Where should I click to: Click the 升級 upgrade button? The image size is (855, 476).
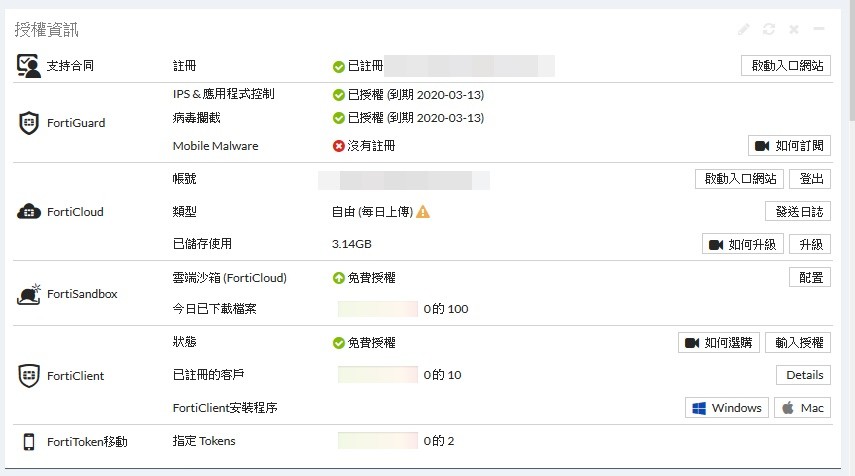pyautogui.click(x=810, y=244)
